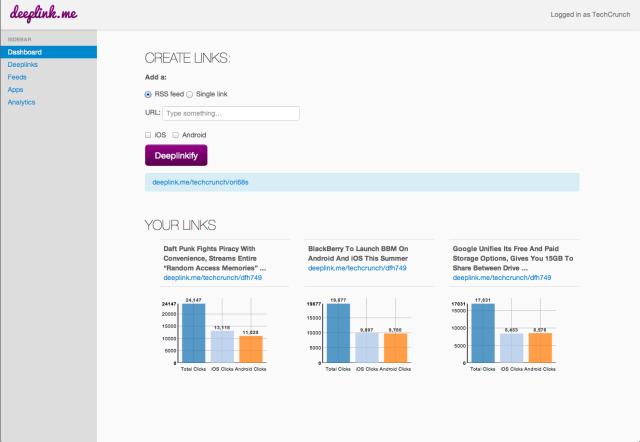This screenshot has width=640, height=442.
Task: Enable the iOS checkbox
Action: [148, 135]
